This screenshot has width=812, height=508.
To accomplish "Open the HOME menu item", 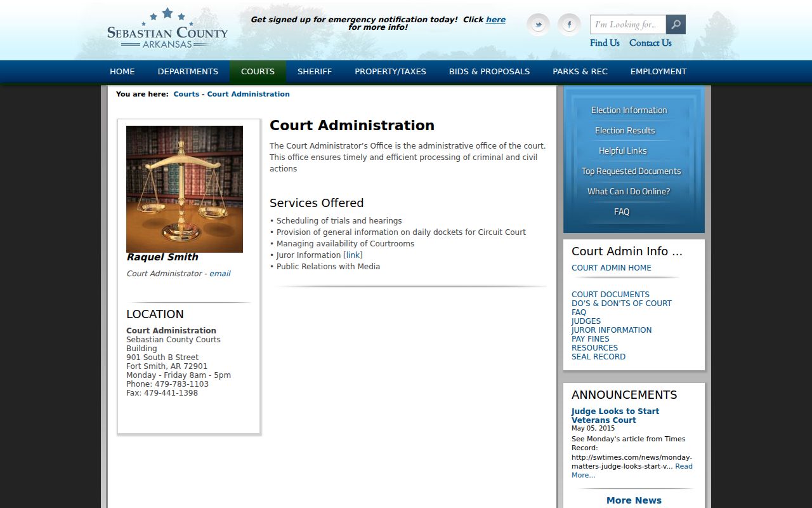I will [x=122, y=72].
